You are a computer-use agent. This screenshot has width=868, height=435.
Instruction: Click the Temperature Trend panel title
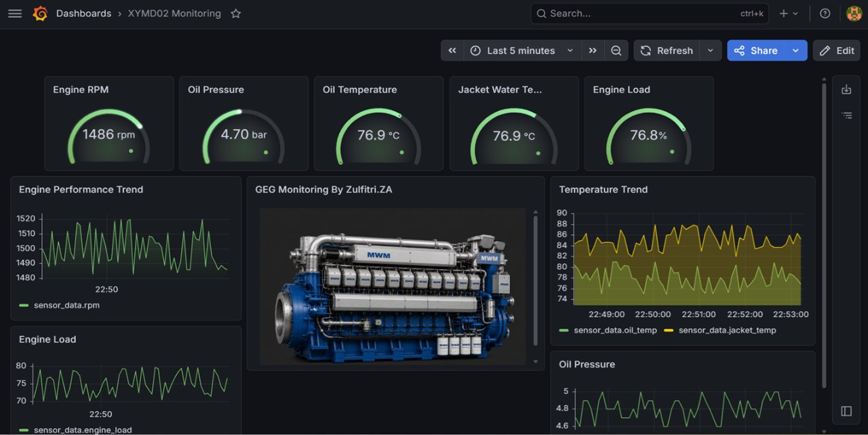(604, 190)
